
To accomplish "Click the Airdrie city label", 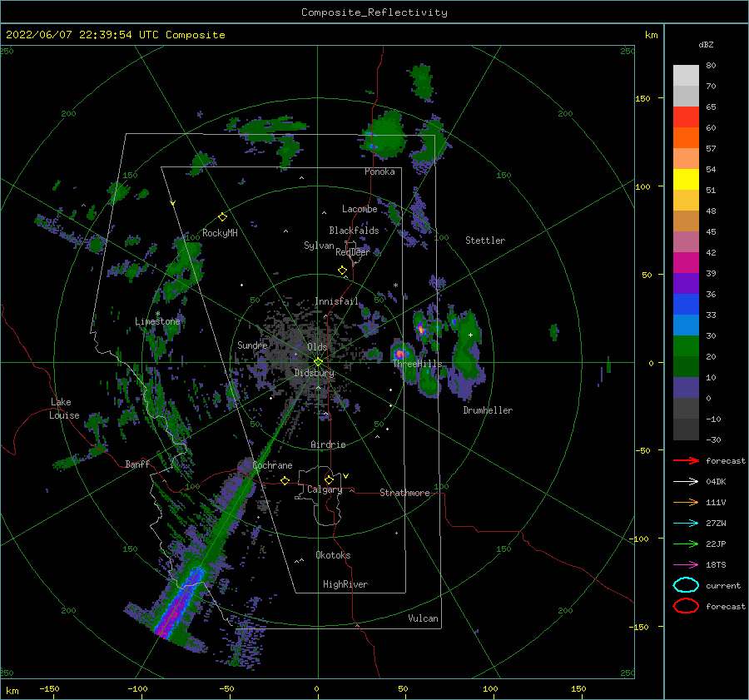I will coord(328,444).
